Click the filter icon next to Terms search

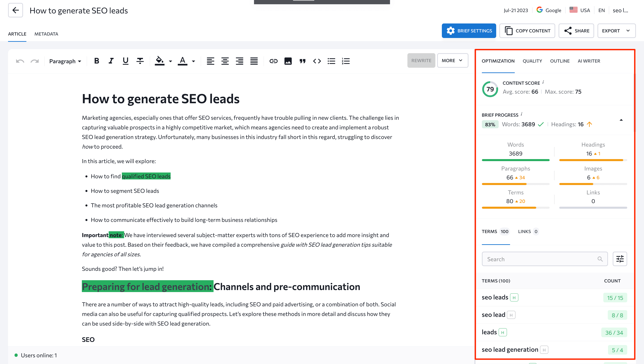[x=620, y=259]
